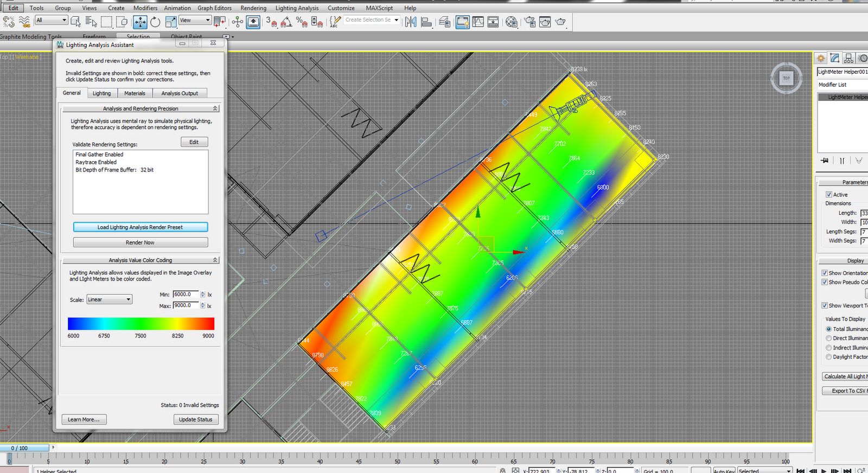Open Render Setup teapot icon
This screenshot has width=868, height=473.
pyautogui.click(x=530, y=22)
